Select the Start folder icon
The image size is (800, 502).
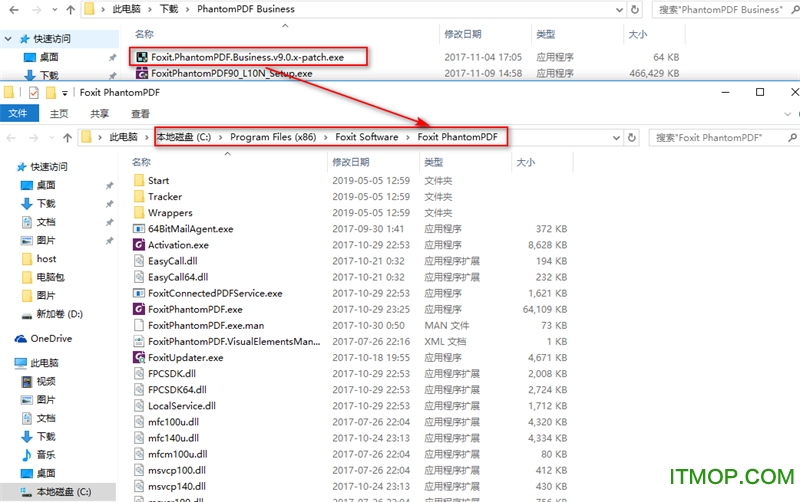[x=139, y=180]
